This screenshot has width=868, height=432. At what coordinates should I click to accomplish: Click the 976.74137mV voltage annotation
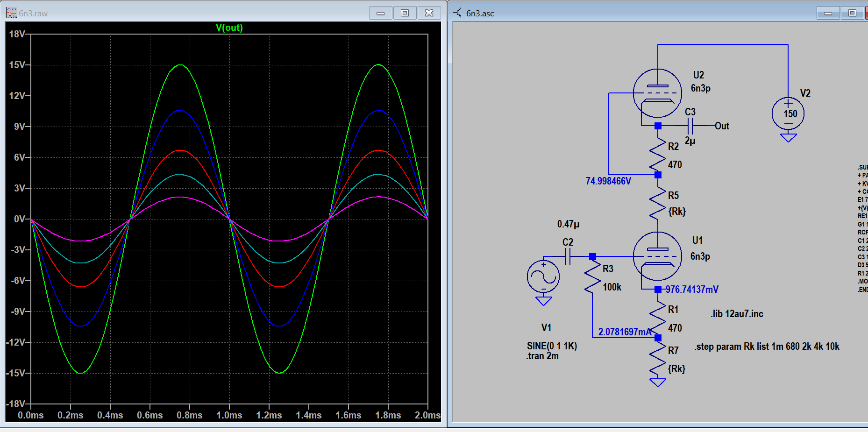point(692,290)
